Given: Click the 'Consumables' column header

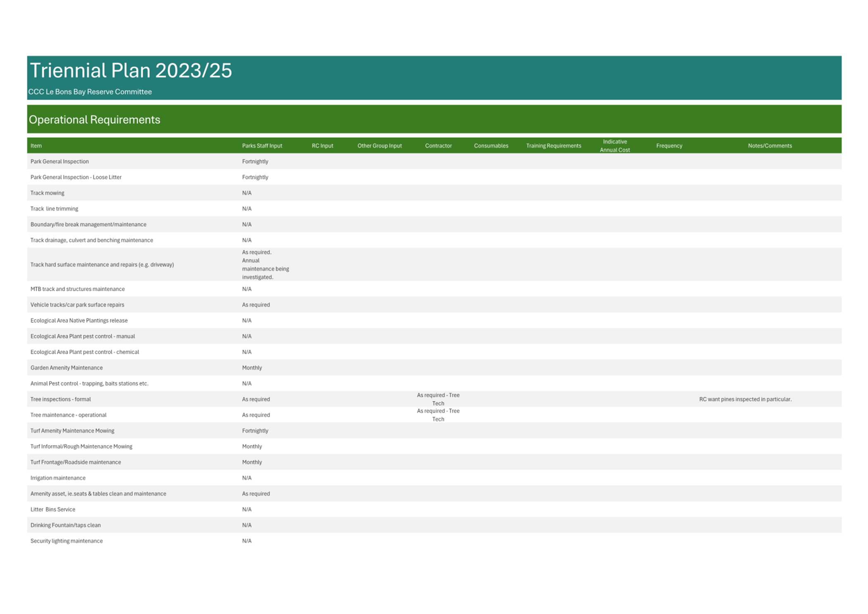Looking at the screenshot, I should point(491,146).
